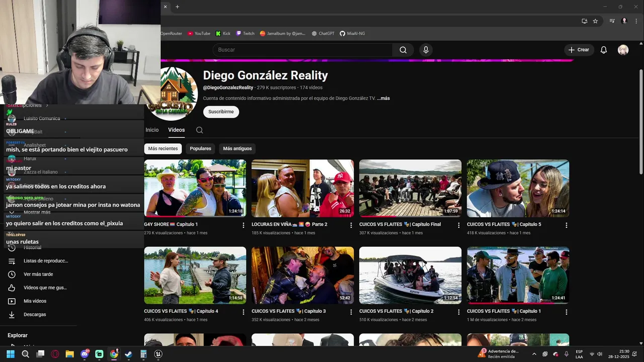Image resolution: width=644 pixels, height=362 pixels.
Task: Click the @DiegoGonzalezReality handle
Action: 228,87
